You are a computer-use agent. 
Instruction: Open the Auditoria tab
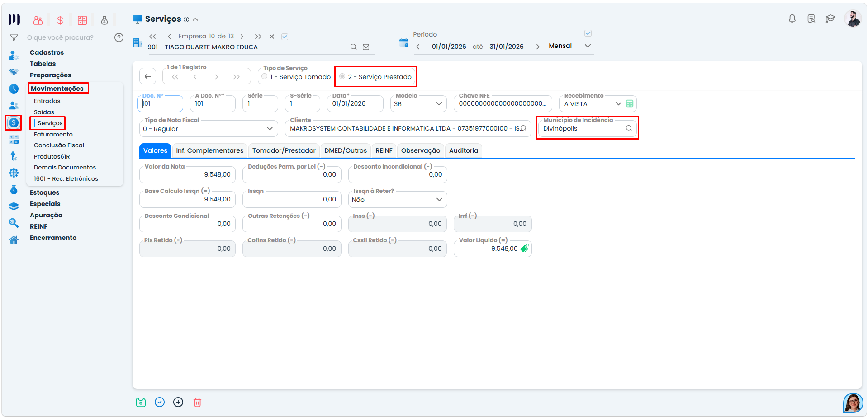[464, 150]
